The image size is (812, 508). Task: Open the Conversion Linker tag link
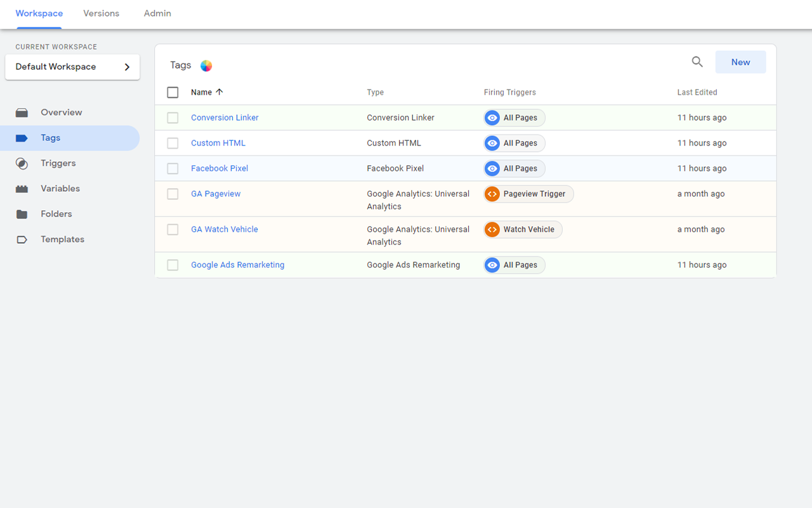click(x=225, y=117)
